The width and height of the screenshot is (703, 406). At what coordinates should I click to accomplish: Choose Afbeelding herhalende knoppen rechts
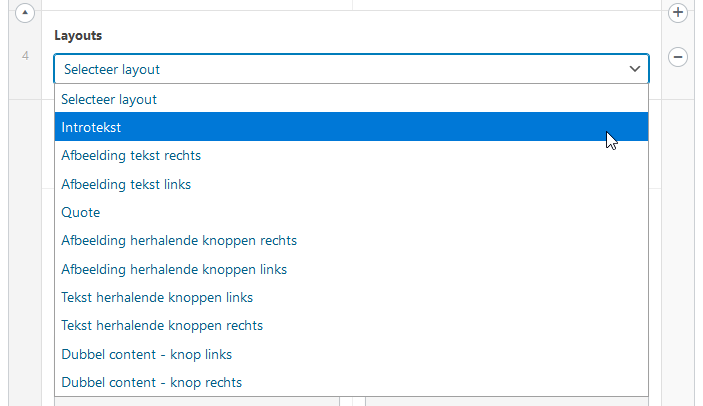[352, 240]
